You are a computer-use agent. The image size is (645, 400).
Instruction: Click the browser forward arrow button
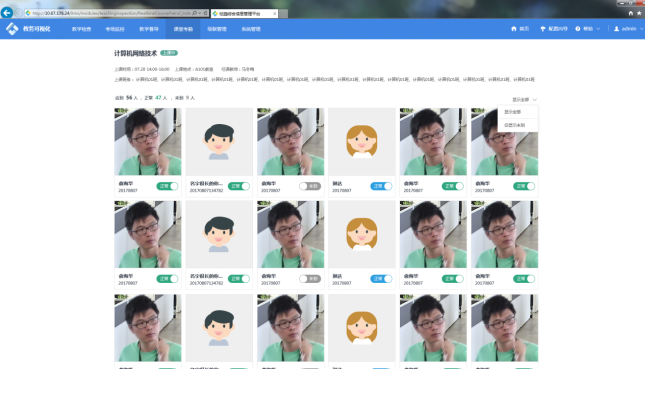click(x=19, y=13)
